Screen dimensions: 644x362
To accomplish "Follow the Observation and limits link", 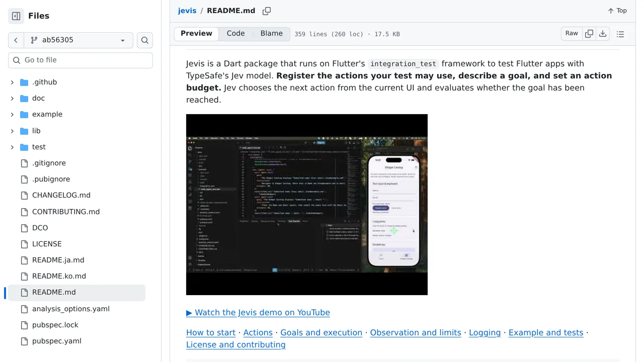I will [x=416, y=333].
